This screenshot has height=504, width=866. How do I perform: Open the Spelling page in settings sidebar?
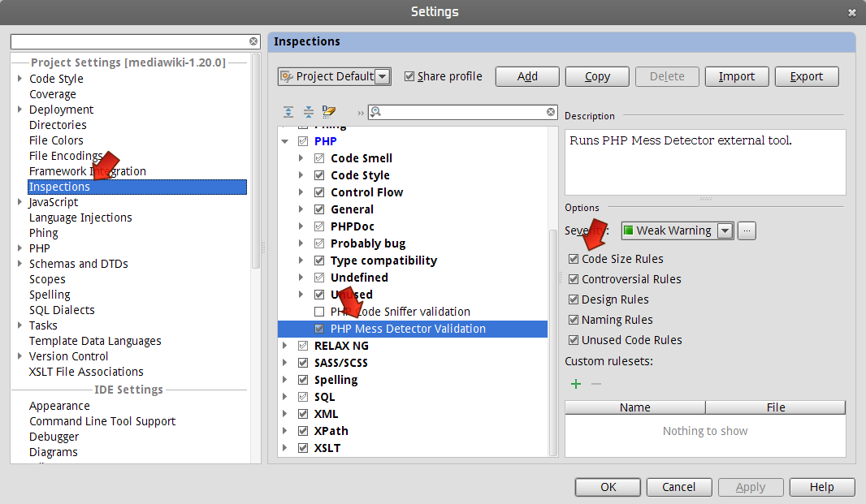pyautogui.click(x=50, y=295)
